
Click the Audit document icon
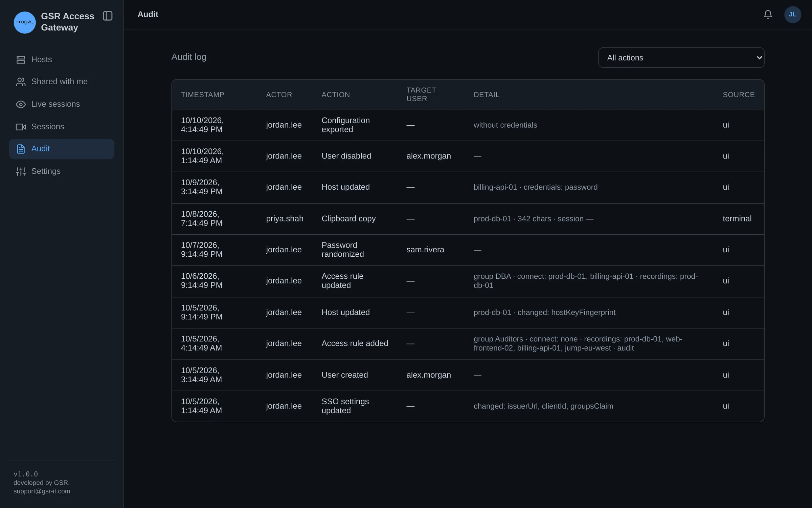coord(21,149)
